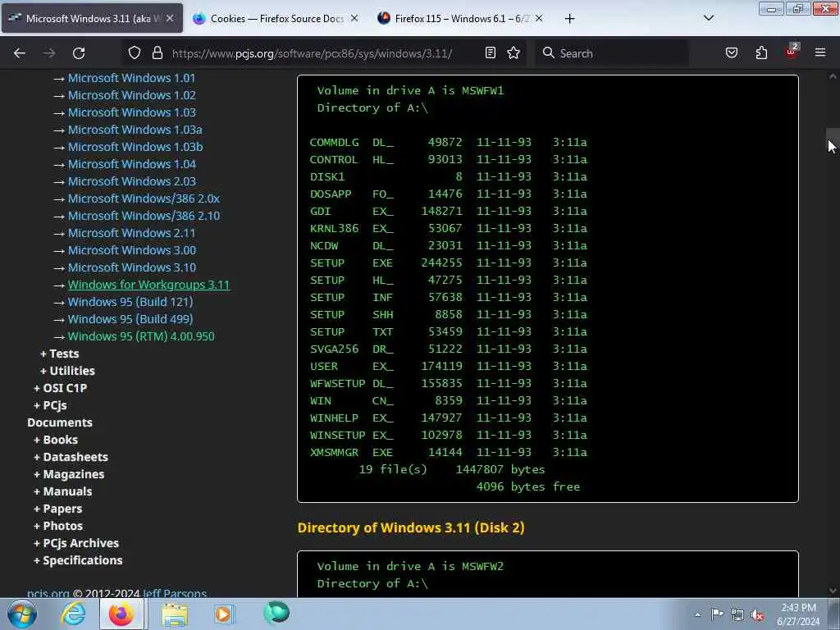Expand the Manuals section
The image size is (840, 630).
[x=62, y=491]
